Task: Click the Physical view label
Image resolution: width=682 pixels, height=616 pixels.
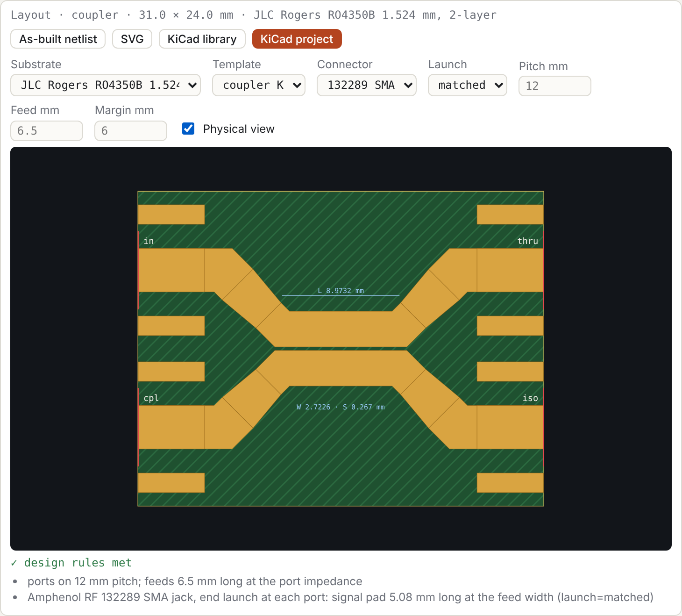Action: tap(239, 129)
